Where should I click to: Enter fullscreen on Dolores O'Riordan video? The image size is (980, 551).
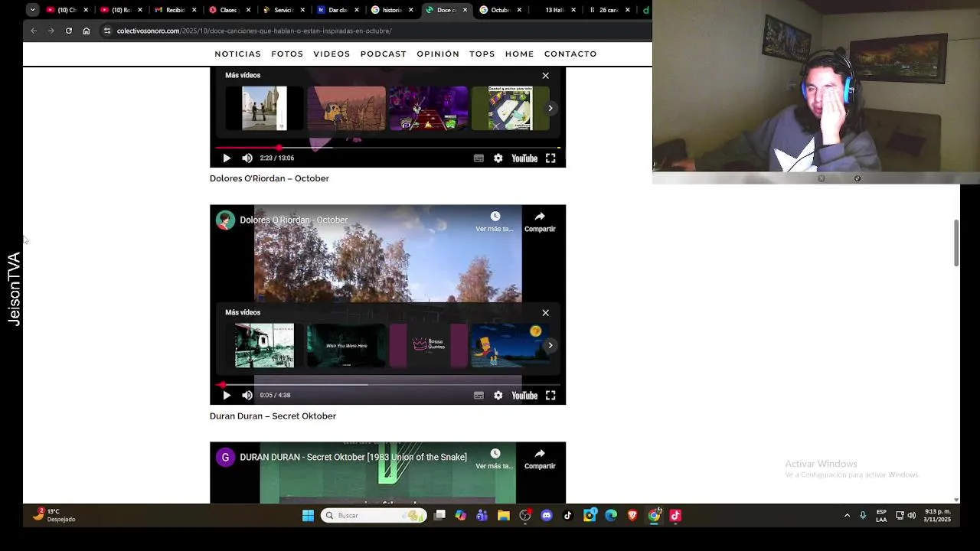(550, 396)
